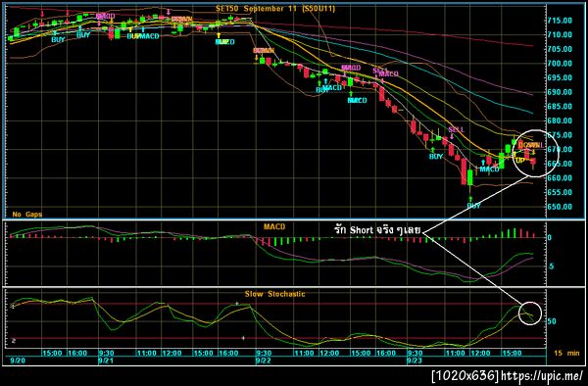Click the 710.00 price axis label
Viewport: 588px width, 386px height.
pos(560,34)
